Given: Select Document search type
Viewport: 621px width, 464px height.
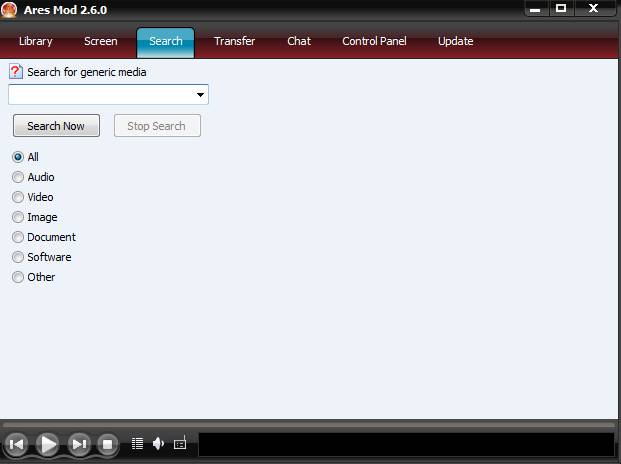Looking at the screenshot, I should (18, 237).
